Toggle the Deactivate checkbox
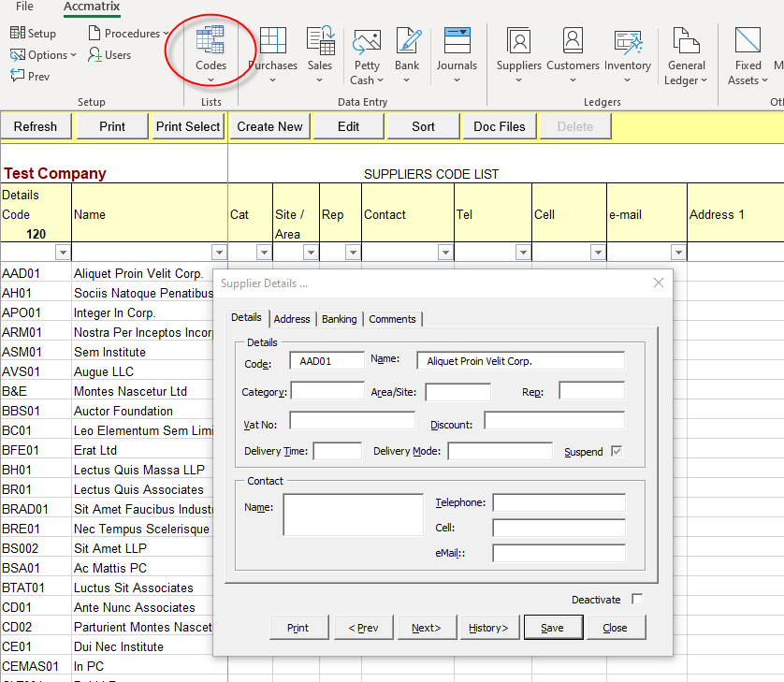Screen dimensions: 784x682 [x=637, y=599]
